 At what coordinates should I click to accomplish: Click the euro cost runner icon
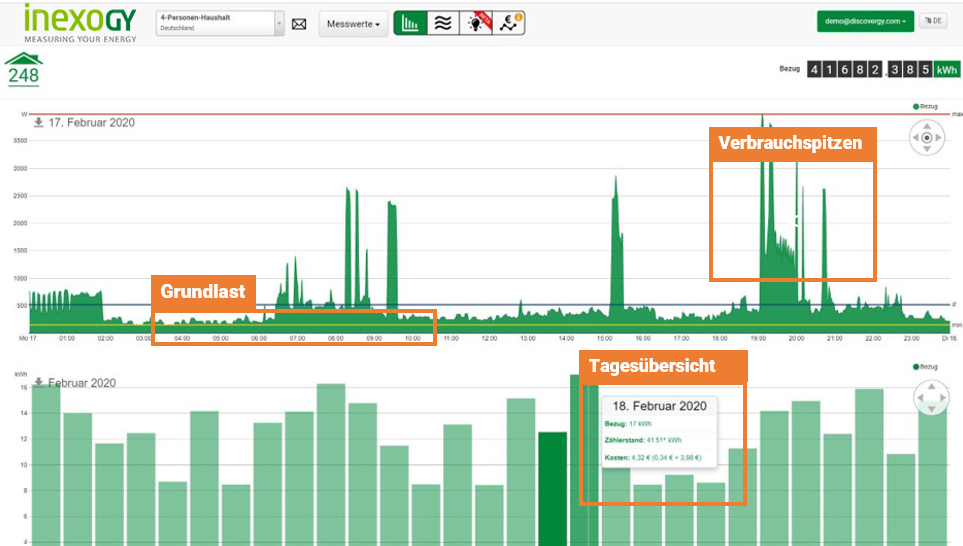(509, 23)
